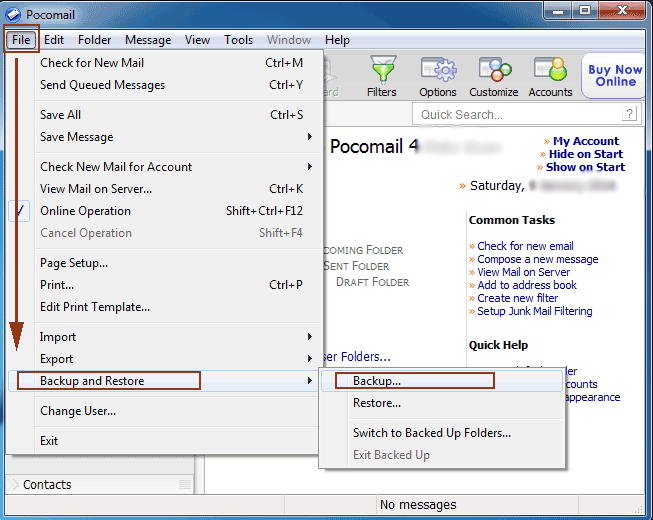Click the Common Tasks heading
The image size is (653, 520).
512,220
